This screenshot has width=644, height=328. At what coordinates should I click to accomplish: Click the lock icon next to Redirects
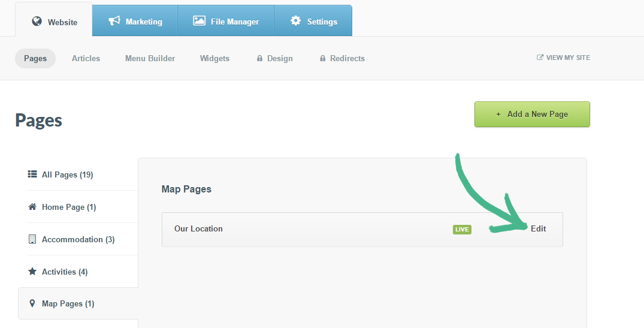tap(323, 59)
